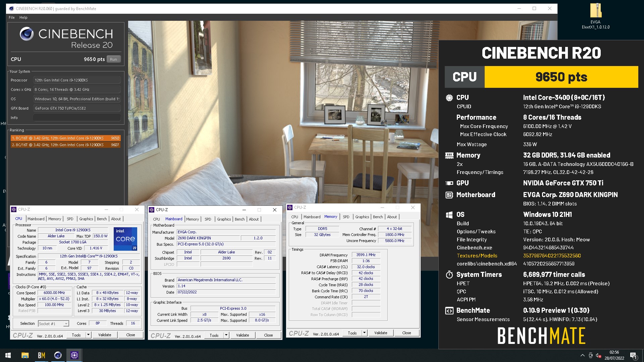Screen dimensions: 644x362
Task: Click the muted volume tray icon
Action: 598,355
